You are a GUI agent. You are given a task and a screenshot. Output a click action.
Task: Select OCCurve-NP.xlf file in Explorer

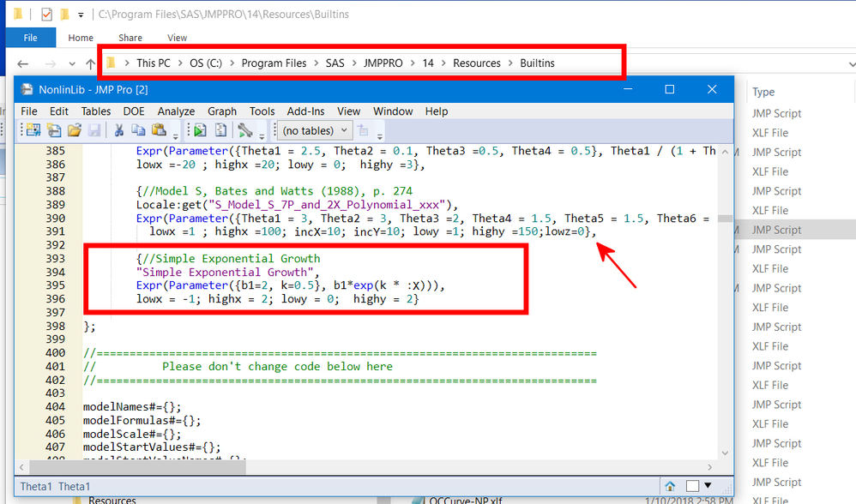(x=466, y=501)
